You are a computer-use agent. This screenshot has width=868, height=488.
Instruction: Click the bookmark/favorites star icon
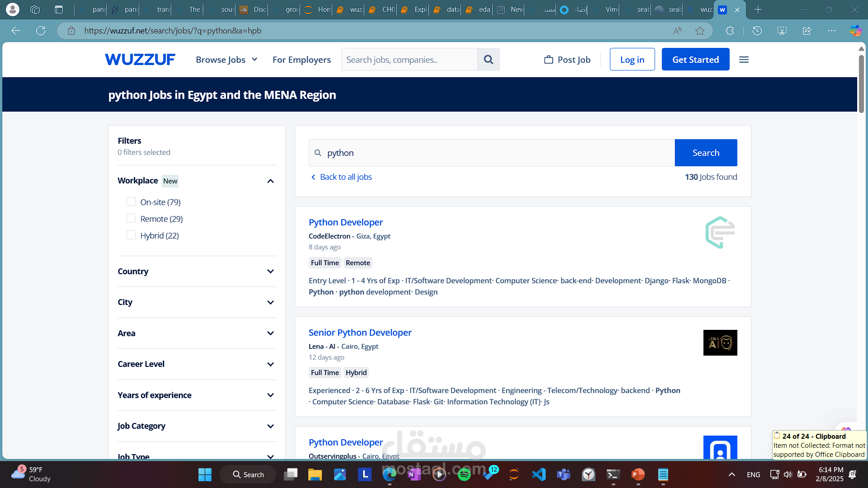tap(700, 30)
